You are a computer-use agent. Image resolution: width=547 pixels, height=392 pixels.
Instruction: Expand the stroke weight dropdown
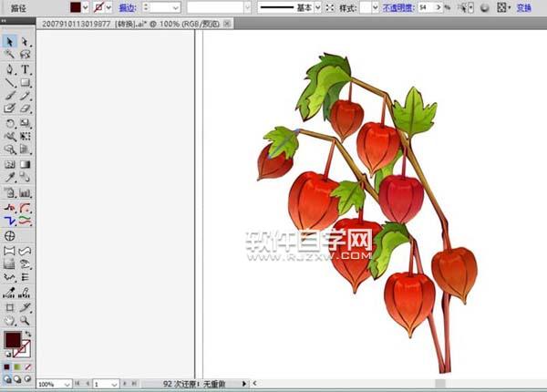[175, 7]
